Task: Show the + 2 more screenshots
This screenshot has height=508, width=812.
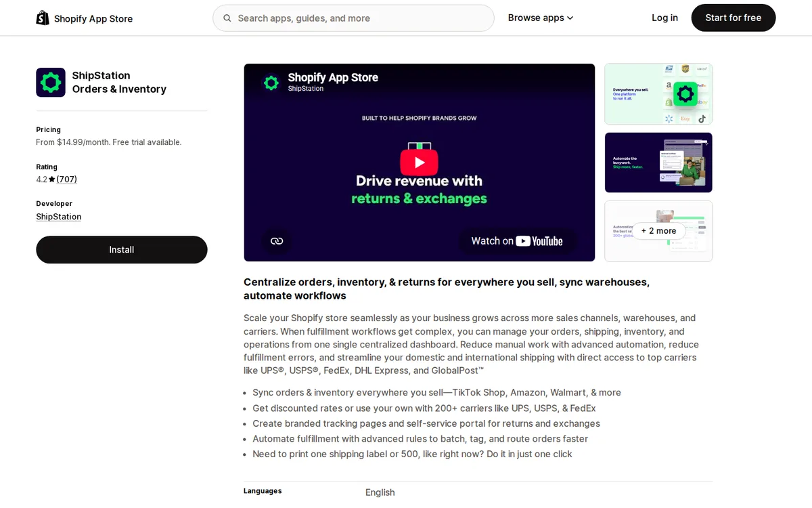Action: [658, 231]
